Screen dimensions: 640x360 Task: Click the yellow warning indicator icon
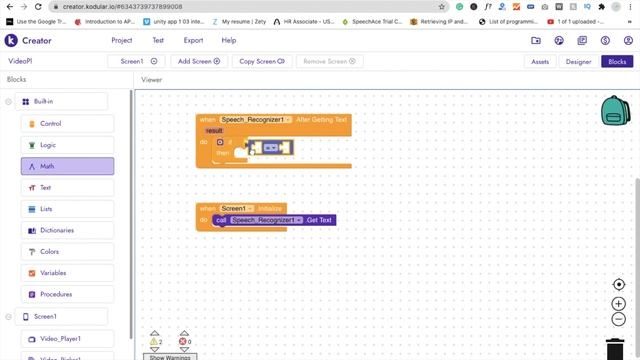[153, 342]
